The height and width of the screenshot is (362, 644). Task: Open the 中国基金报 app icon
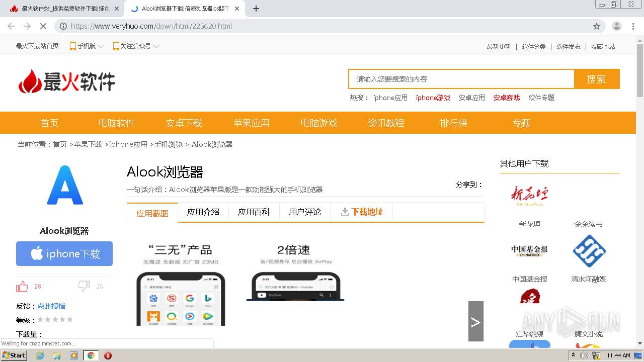tap(529, 251)
